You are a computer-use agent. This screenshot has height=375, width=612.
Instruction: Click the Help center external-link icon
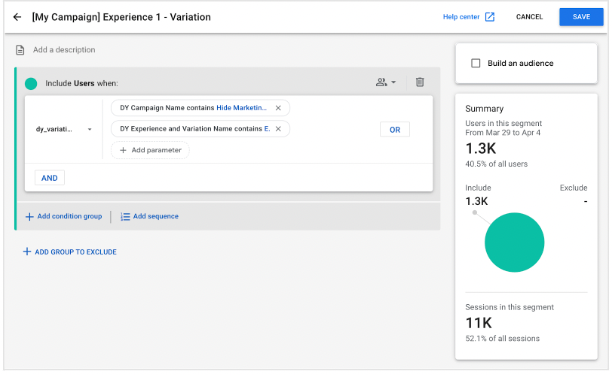click(489, 17)
